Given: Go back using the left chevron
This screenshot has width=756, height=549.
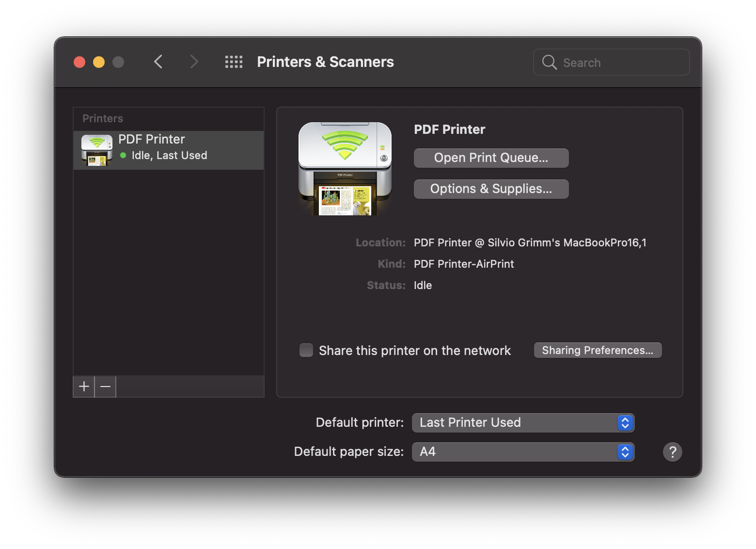Looking at the screenshot, I should pyautogui.click(x=158, y=62).
